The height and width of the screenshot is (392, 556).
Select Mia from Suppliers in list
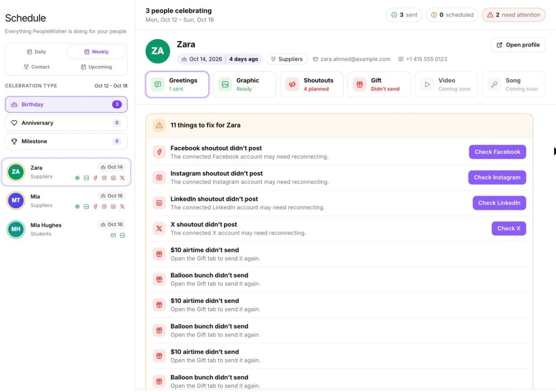pyautogui.click(x=66, y=200)
